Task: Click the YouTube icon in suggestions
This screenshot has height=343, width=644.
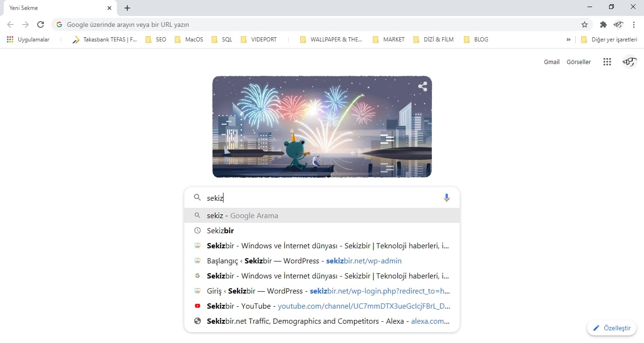Action: [198, 306]
